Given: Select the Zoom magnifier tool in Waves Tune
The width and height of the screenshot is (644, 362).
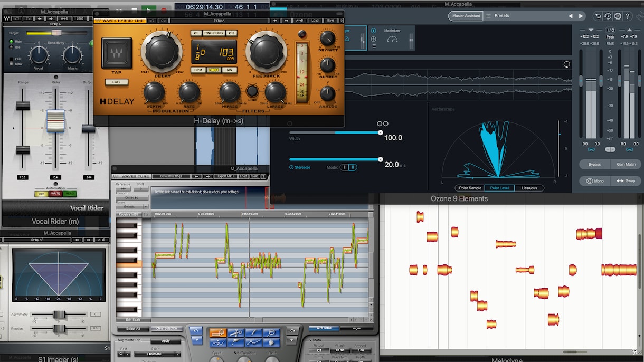Looking at the screenshot, I should pos(271,332).
